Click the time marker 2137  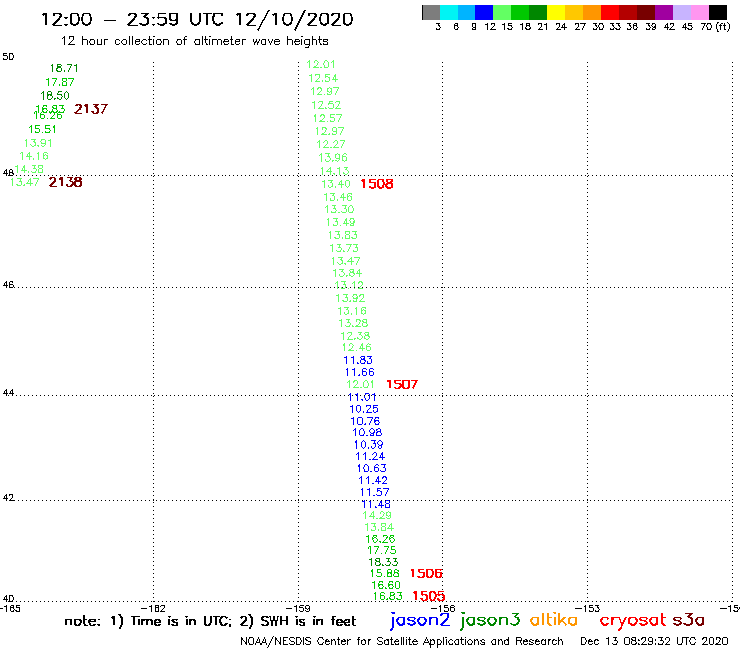tap(91, 109)
